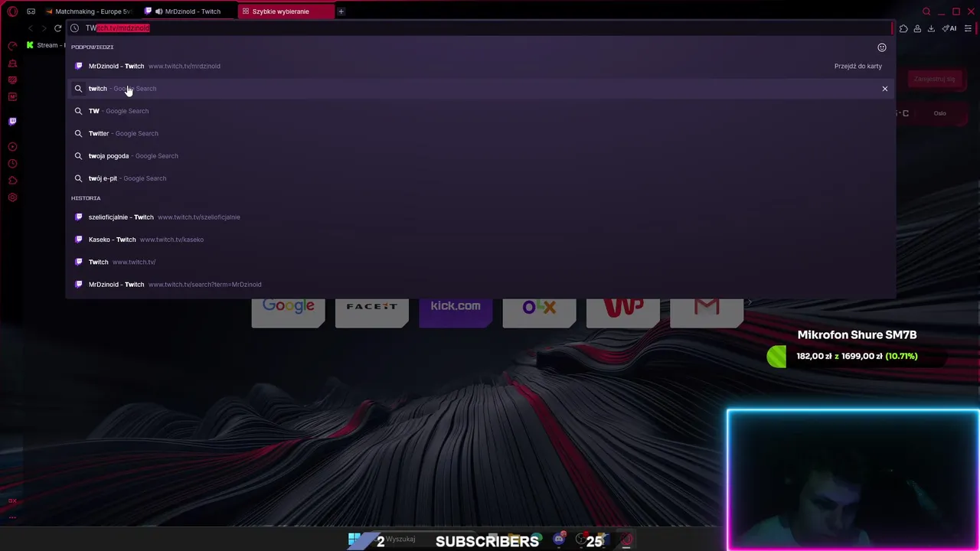Open the downloads icon
The image size is (980, 551).
931,28
